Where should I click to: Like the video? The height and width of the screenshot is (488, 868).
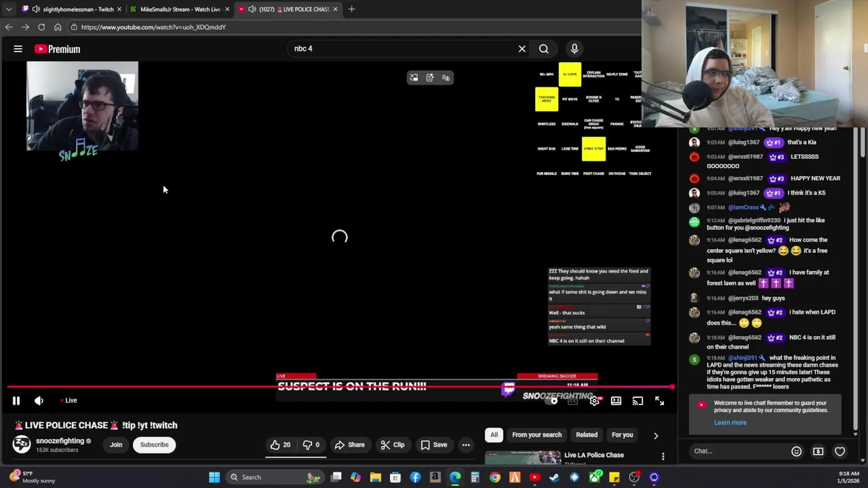[280, 445]
